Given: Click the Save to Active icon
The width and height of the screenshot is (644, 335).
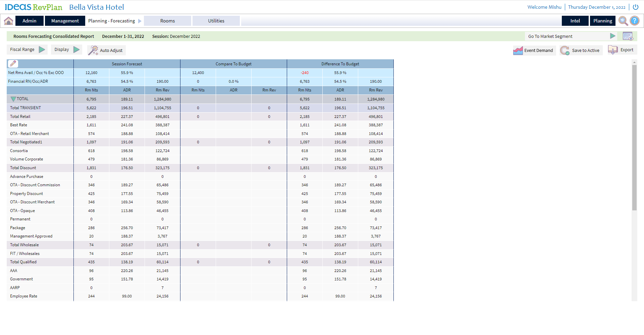Looking at the screenshot, I should pyautogui.click(x=565, y=51).
